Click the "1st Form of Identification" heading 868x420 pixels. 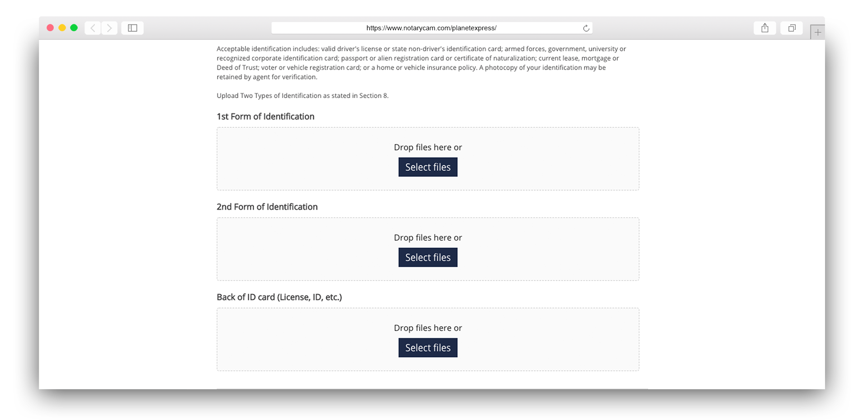pos(265,117)
